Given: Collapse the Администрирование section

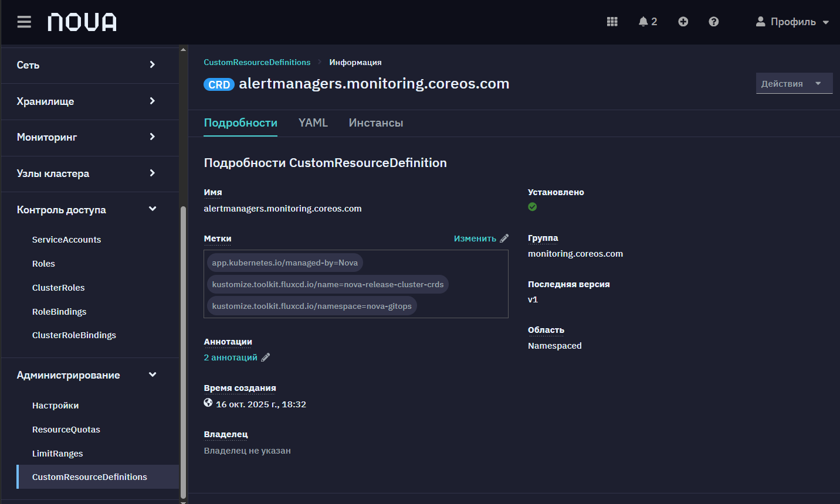Looking at the screenshot, I should (x=90, y=375).
